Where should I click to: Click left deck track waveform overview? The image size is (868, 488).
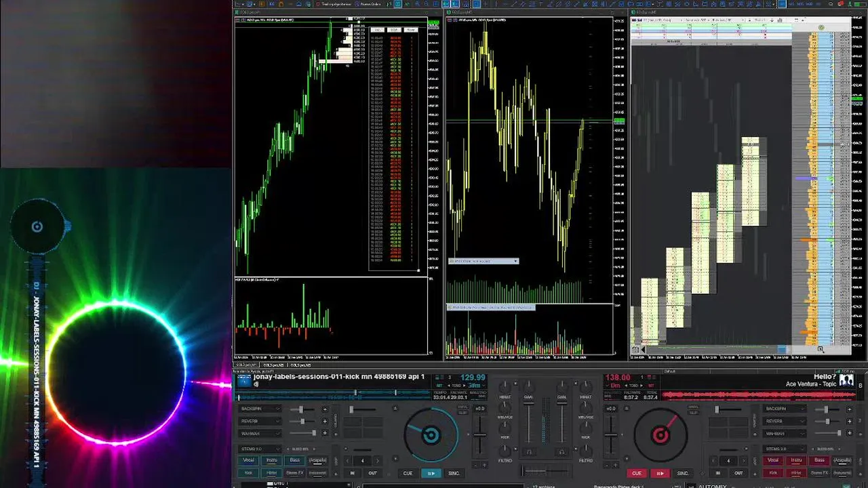coord(334,394)
